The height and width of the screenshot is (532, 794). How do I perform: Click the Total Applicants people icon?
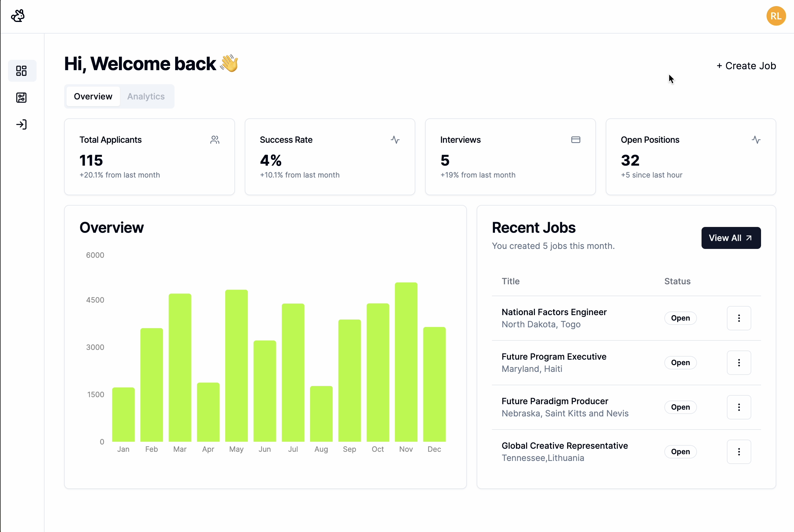point(215,140)
